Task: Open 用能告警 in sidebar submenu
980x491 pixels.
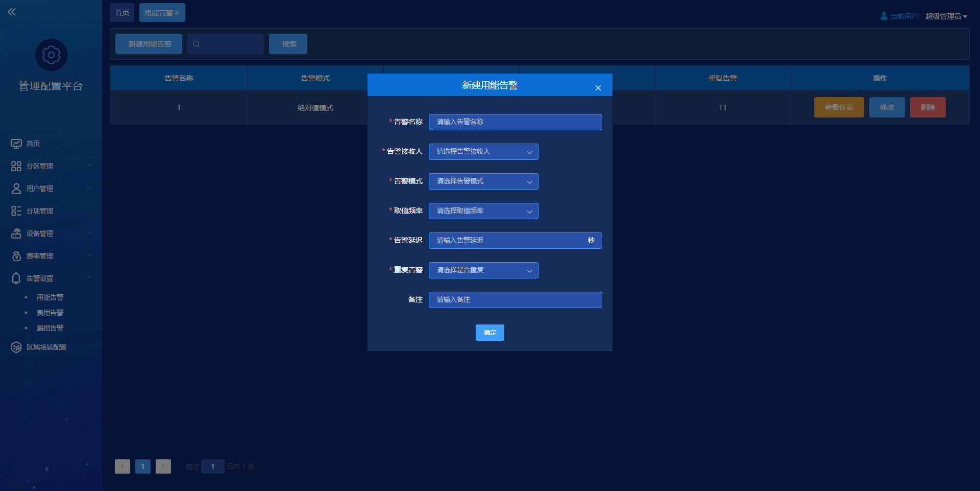Action: 50,297
